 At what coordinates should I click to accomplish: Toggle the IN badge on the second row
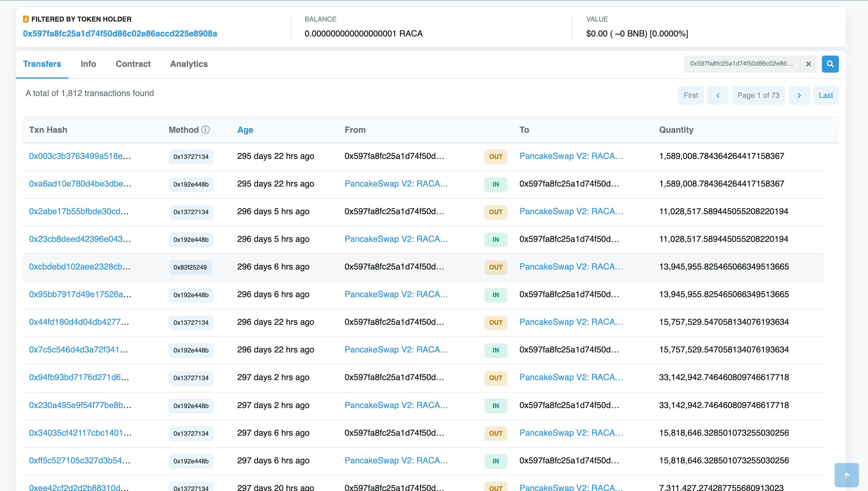click(x=495, y=184)
